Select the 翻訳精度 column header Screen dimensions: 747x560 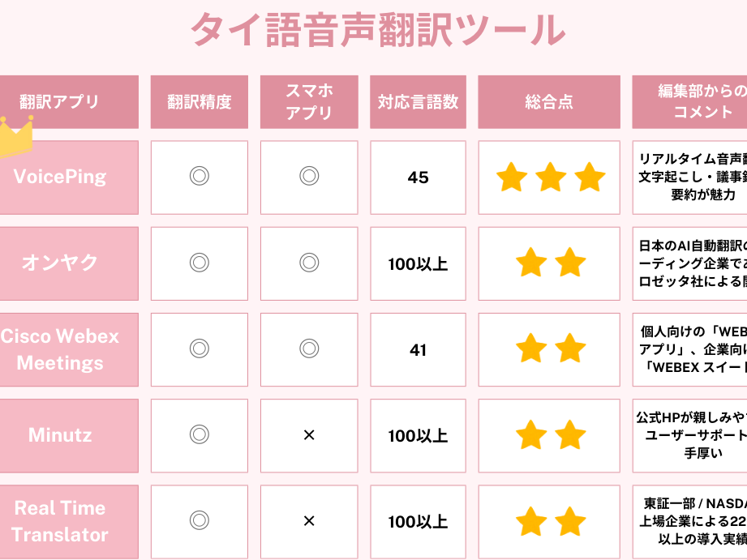coord(200,102)
